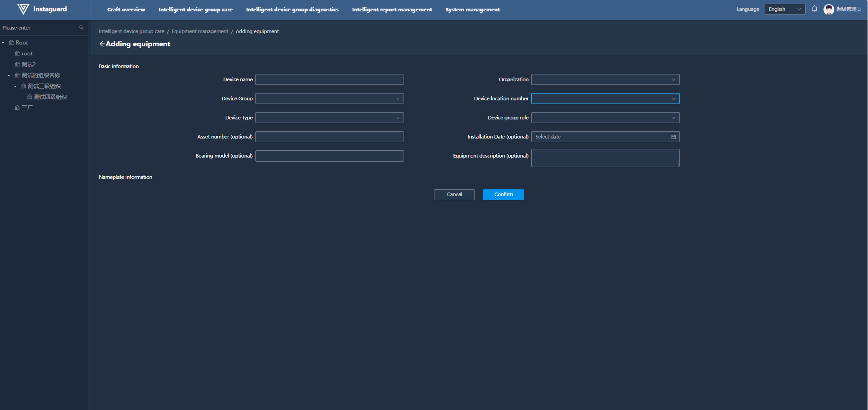Click the Equipment management breadcrumb link
This screenshot has width=868, height=410.
pyautogui.click(x=200, y=31)
